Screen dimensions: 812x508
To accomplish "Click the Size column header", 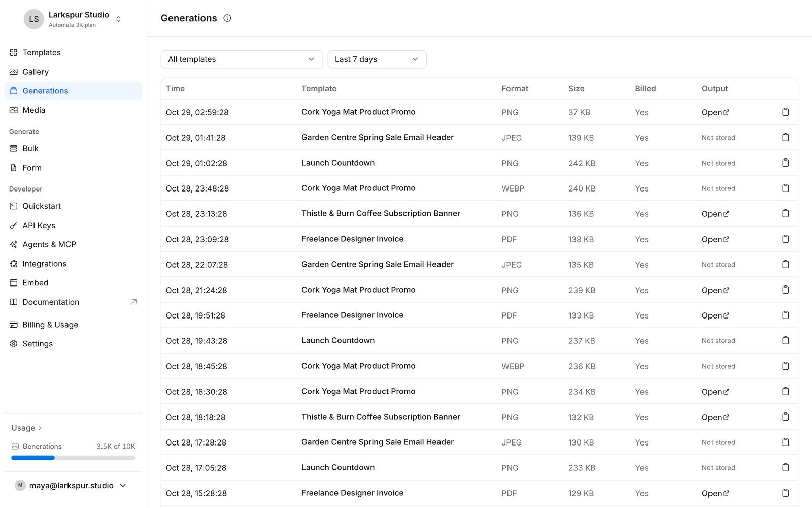I will click(576, 88).
